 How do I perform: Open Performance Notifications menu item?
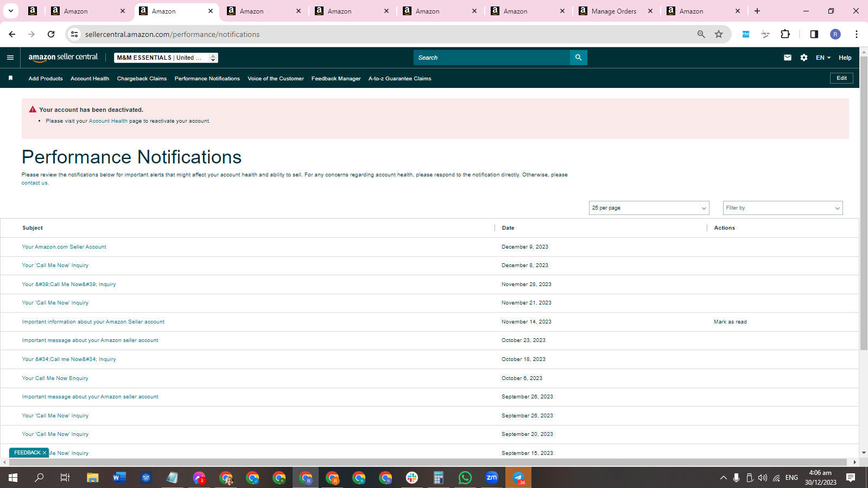pyautogui.click(x=207, y=79)
